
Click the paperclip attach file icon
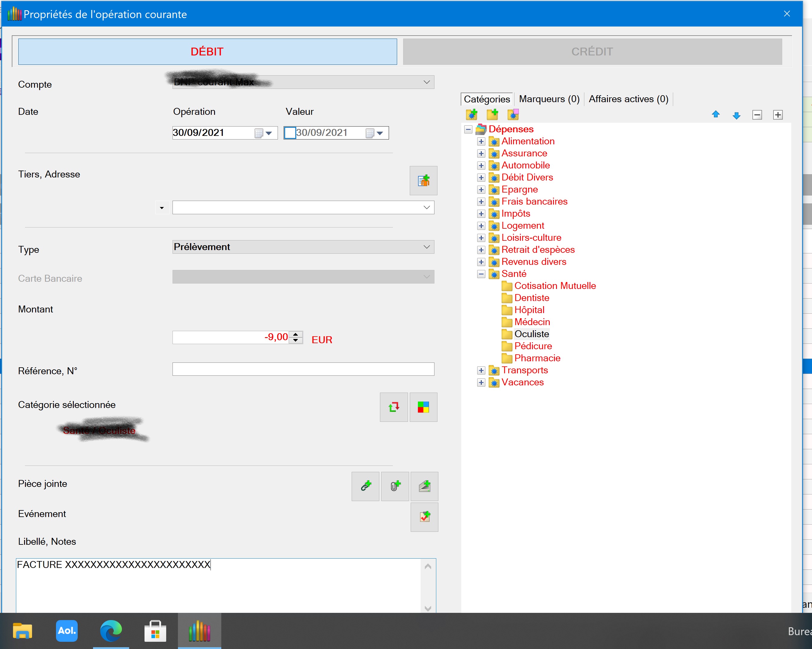point(395,486)
